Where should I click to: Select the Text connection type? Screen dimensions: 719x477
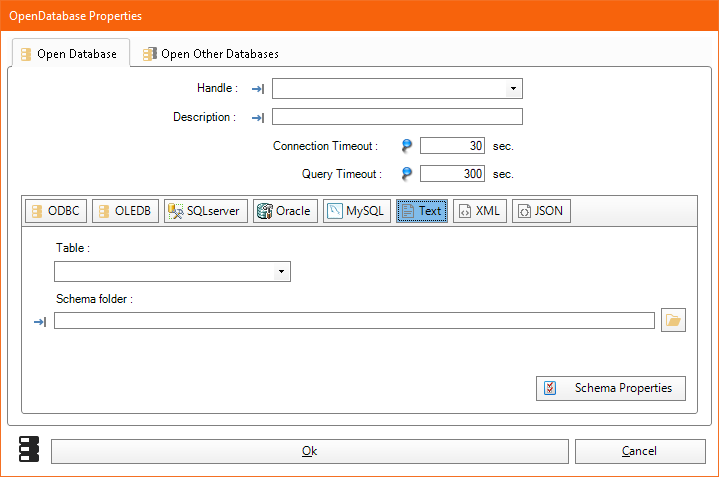(422, 211)
